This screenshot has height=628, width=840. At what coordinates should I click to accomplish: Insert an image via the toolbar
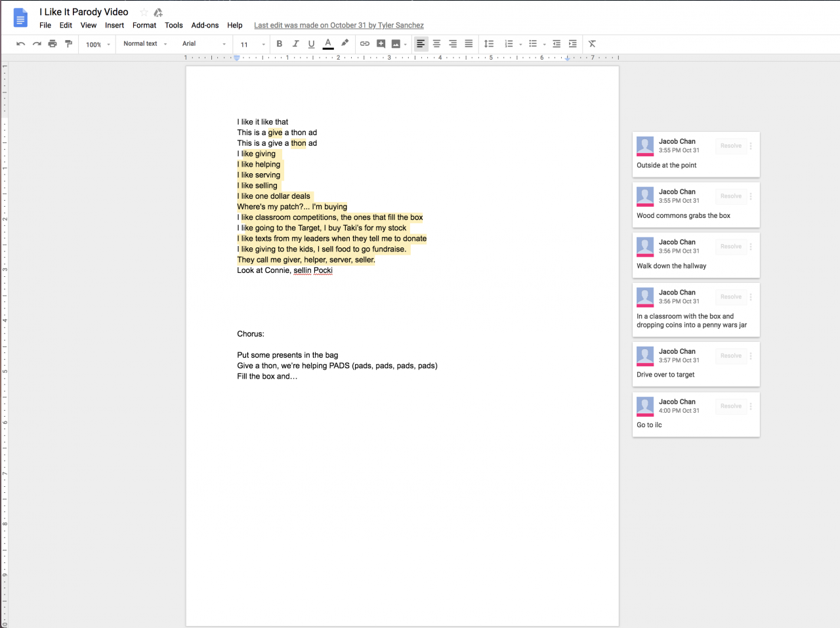coord(396,44)
